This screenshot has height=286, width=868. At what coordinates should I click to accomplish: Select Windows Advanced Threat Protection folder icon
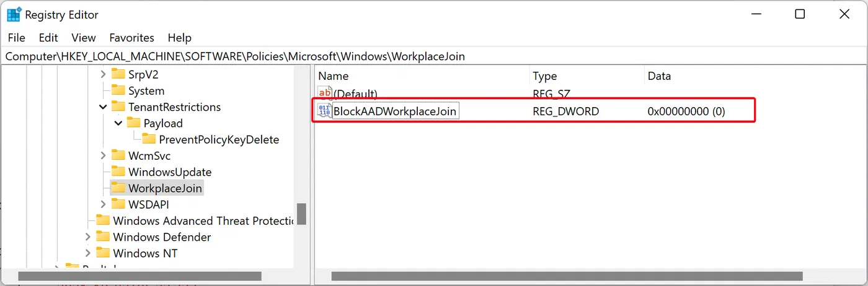coord(103,221)
